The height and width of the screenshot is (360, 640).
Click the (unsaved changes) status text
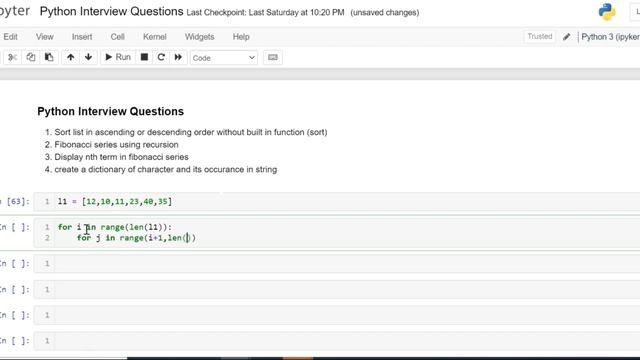pos(384,13)
